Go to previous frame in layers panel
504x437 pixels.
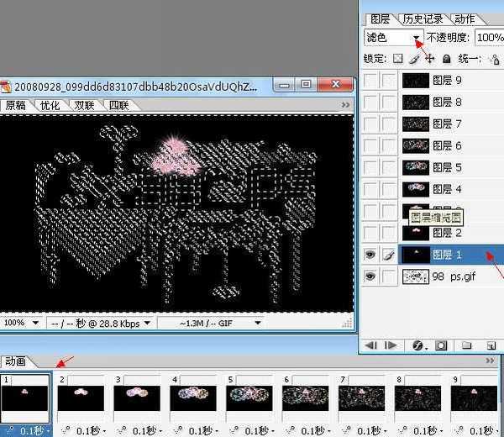[370, 345]
